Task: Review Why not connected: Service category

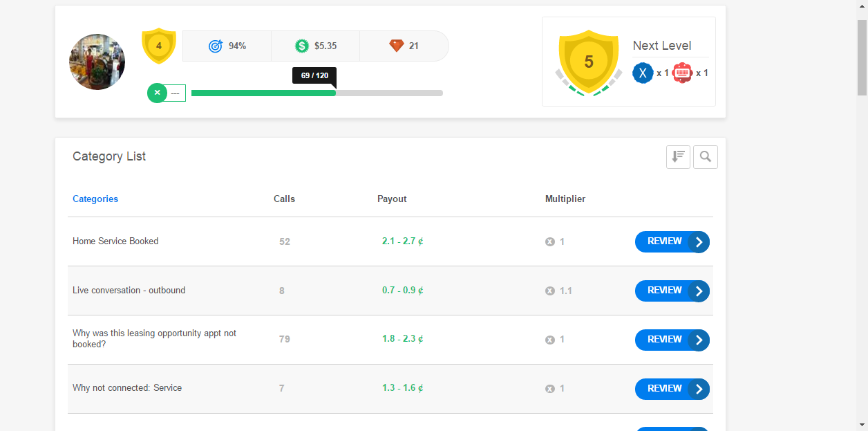Action: tap(672, 389)
